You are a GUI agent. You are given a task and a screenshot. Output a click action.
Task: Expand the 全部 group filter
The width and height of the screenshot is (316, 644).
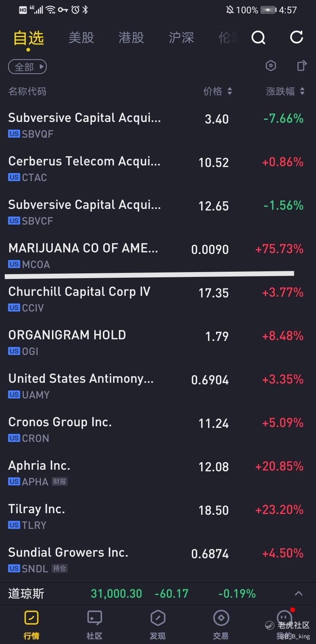27,67
